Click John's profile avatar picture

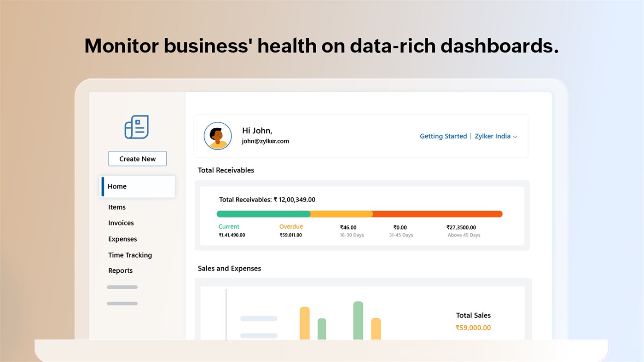(217, 136)
